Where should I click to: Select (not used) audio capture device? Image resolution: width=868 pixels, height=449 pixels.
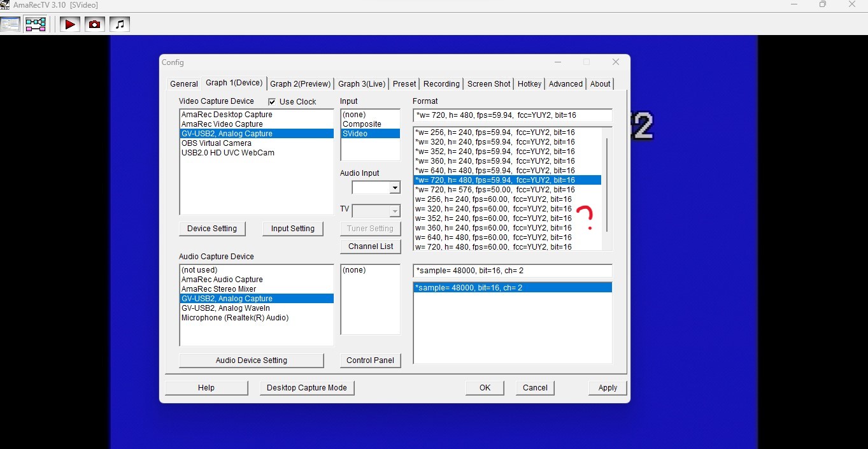(257, 270)
